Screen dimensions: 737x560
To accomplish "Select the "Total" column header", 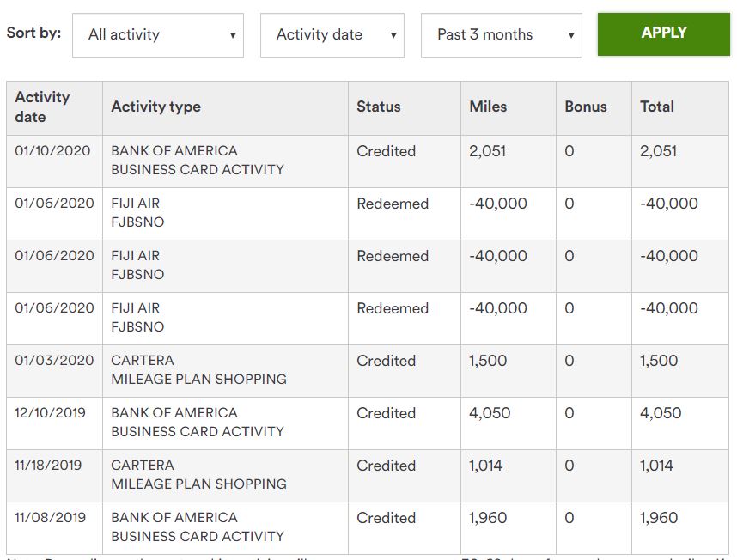I will click(657, 107).
